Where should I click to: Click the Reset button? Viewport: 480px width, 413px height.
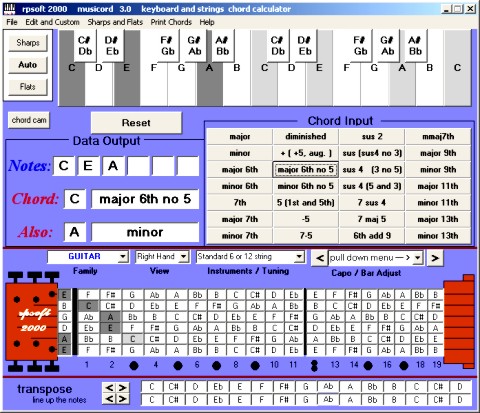136,123
